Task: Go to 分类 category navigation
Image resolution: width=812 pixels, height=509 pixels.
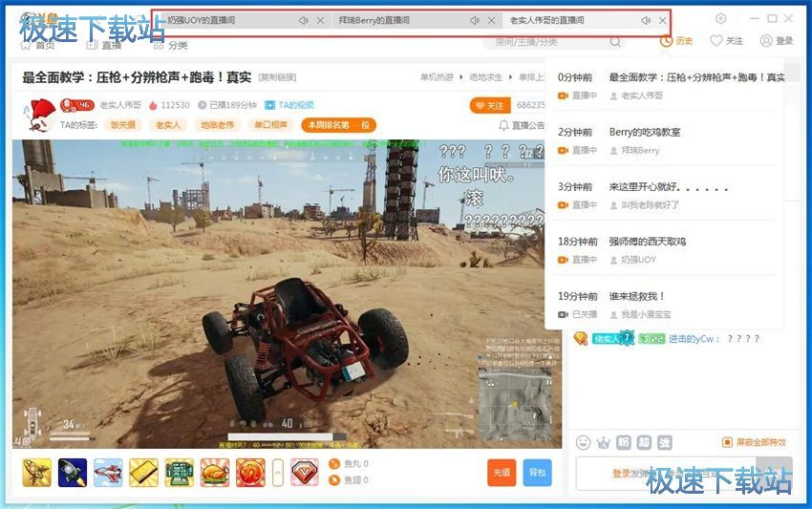Action: [170, 45]
